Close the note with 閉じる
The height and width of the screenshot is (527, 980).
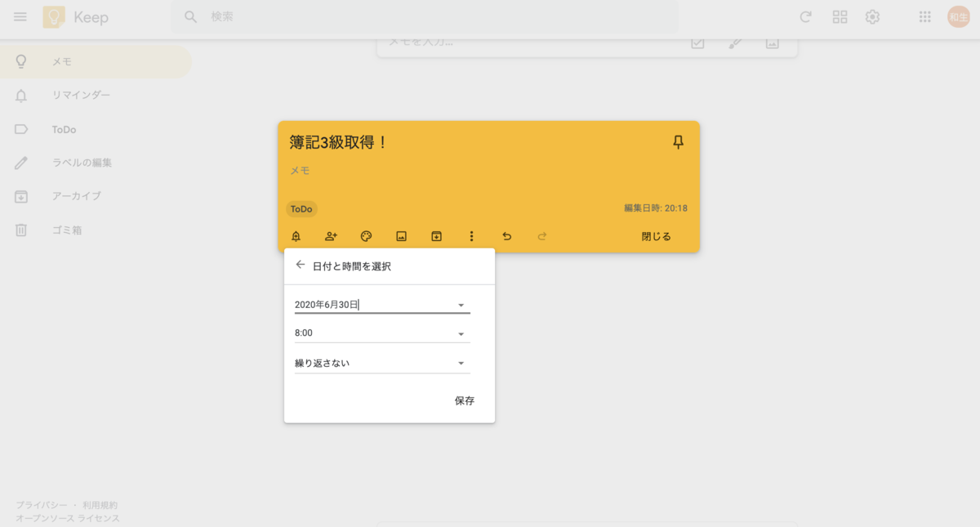pyautogui.click(x=657, y=236)
